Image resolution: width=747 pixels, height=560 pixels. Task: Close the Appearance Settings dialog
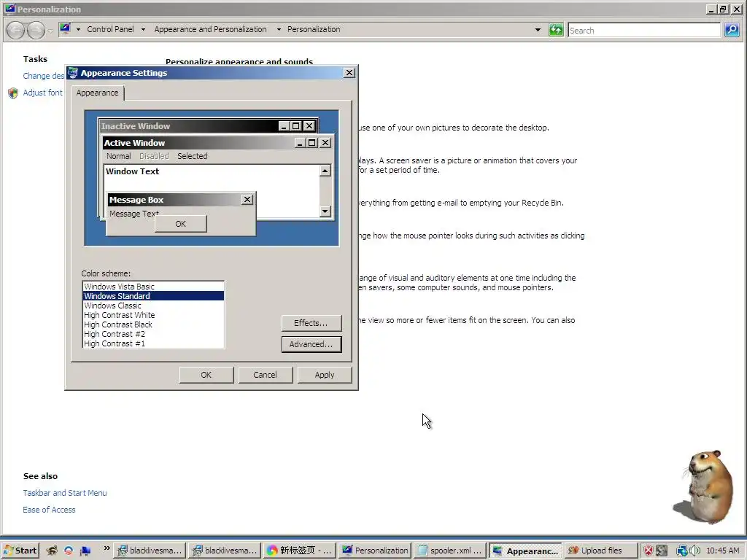(349, 73)
